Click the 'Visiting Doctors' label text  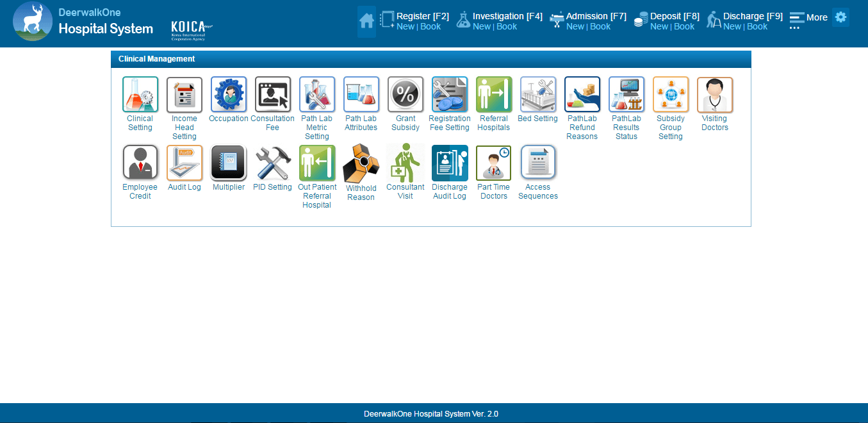click(x=715, y=123)
